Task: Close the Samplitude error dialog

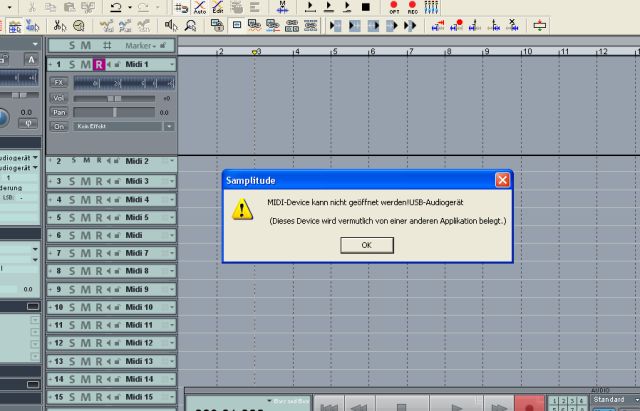Action: click(502, 180)
